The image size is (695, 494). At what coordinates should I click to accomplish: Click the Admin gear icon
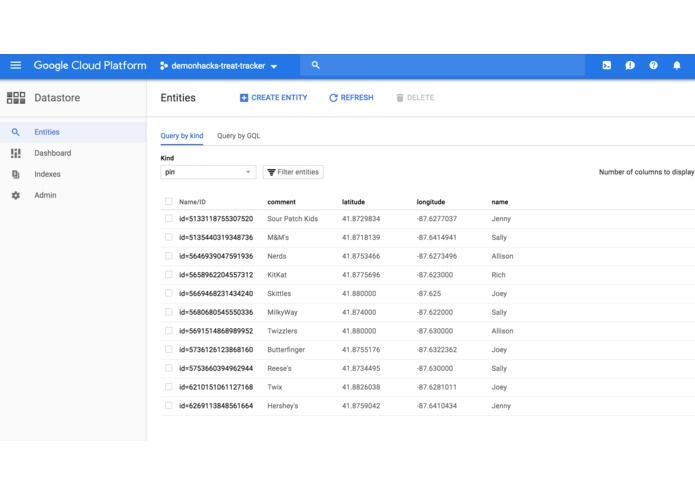16,195
